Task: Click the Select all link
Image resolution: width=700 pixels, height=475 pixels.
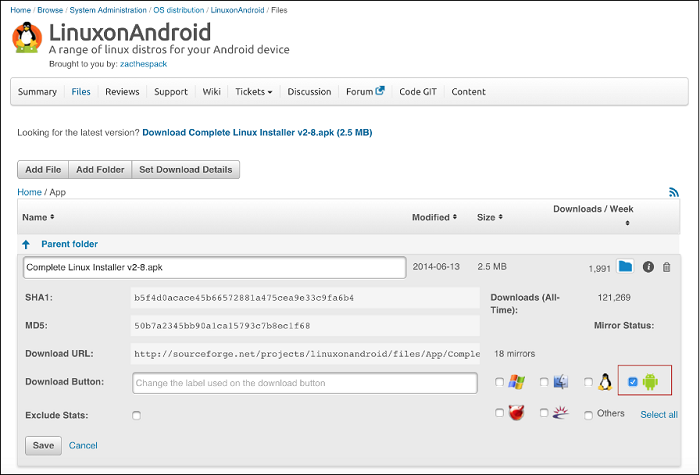Action: coord(659,415)
